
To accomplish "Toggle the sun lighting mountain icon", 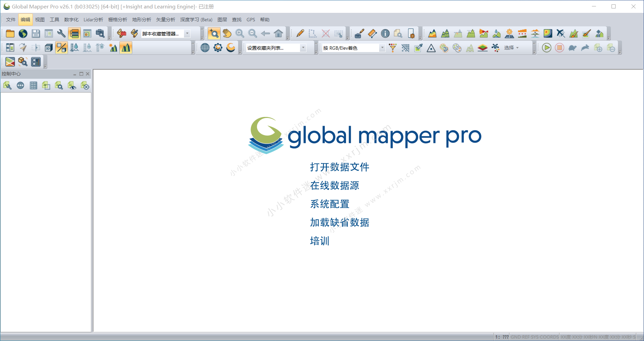I will tap(113, 48).
